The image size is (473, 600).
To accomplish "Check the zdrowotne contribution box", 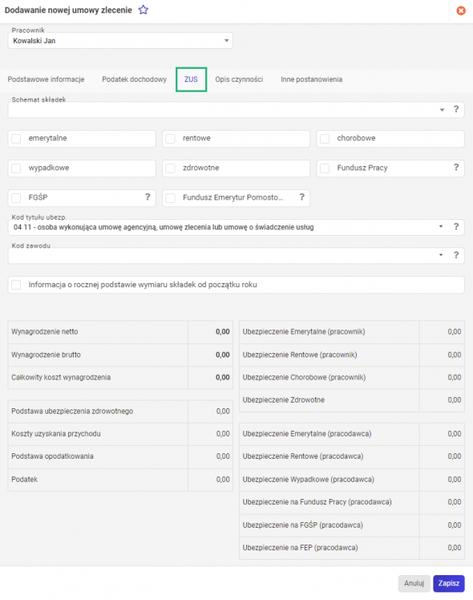I will coord(171,168).
